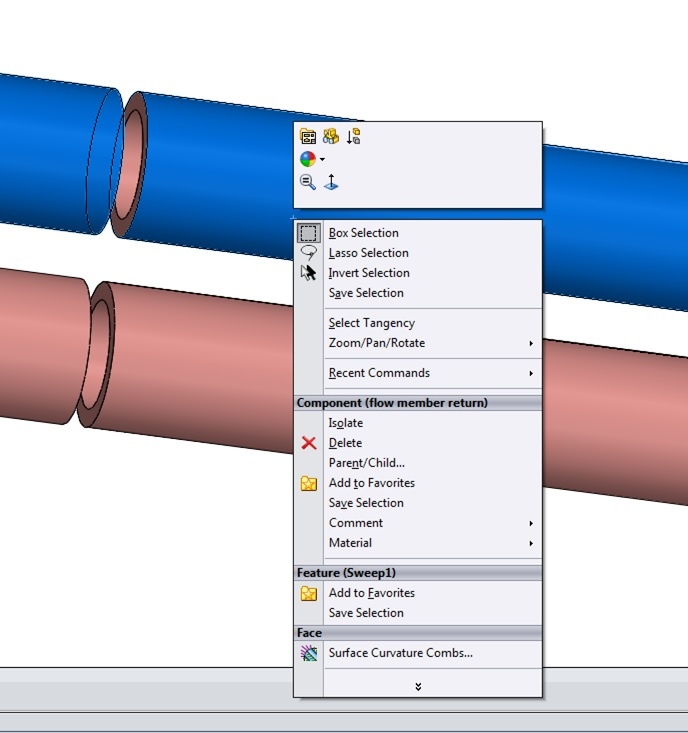The image size is (688, 733).
Task: Expand the Zoom/Pan/Rotate submenu arrow
Action: point(531,344)
